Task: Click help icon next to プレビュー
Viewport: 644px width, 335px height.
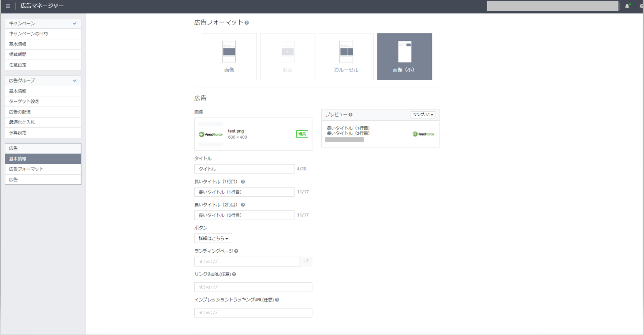Action: (350, 115)
